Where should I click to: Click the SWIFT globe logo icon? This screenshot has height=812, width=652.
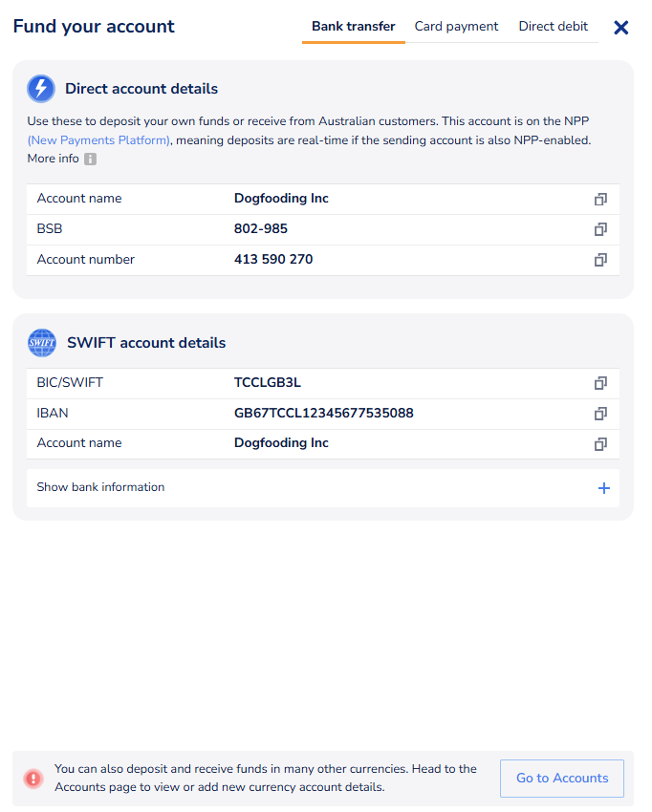coord(42,342)
